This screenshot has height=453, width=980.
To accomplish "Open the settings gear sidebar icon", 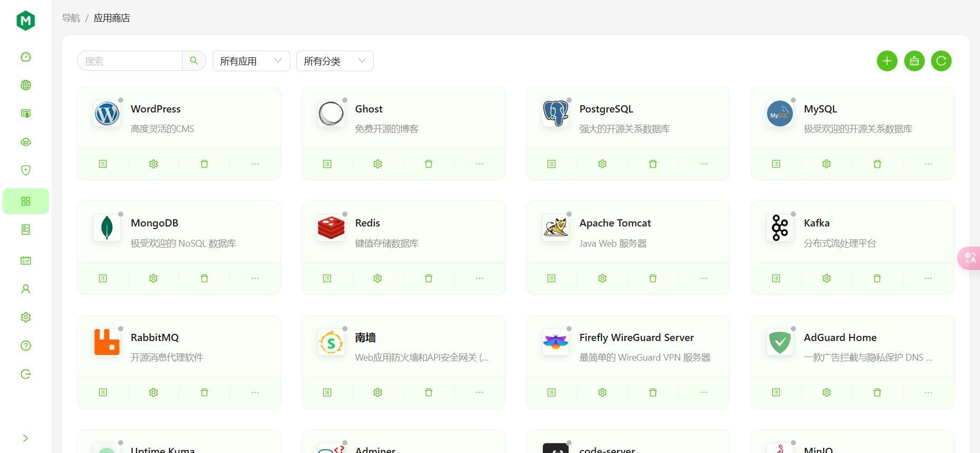I will tap(26, 317).
